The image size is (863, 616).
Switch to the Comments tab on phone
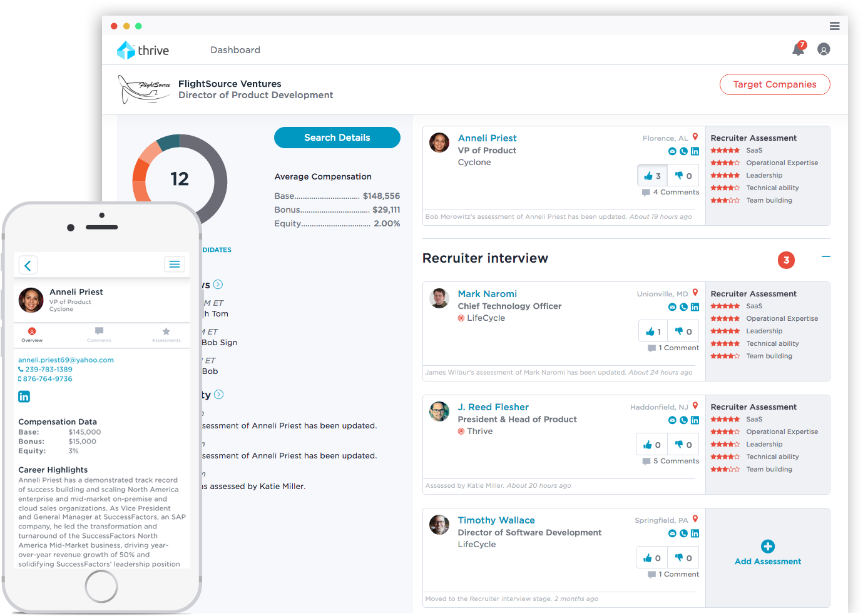[x=99, y=335]
